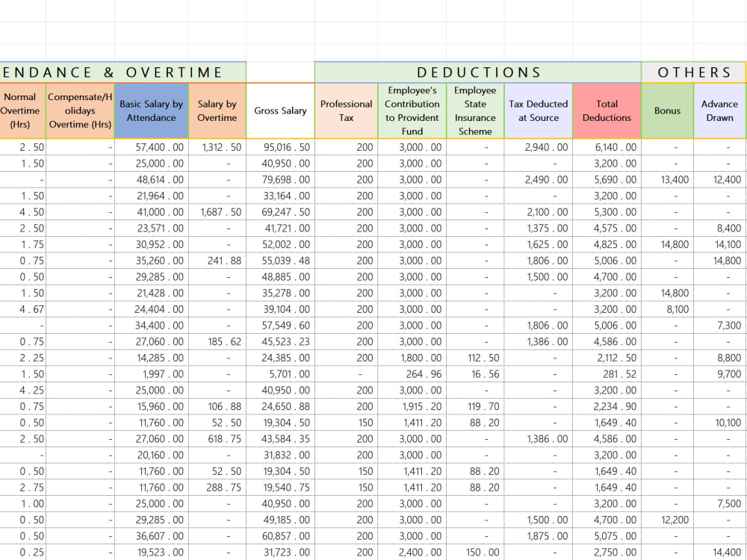This screenshot has height=560, width=747.
Task: Select the DEDUCTIONS section banner
Action: tap(478, 72)
